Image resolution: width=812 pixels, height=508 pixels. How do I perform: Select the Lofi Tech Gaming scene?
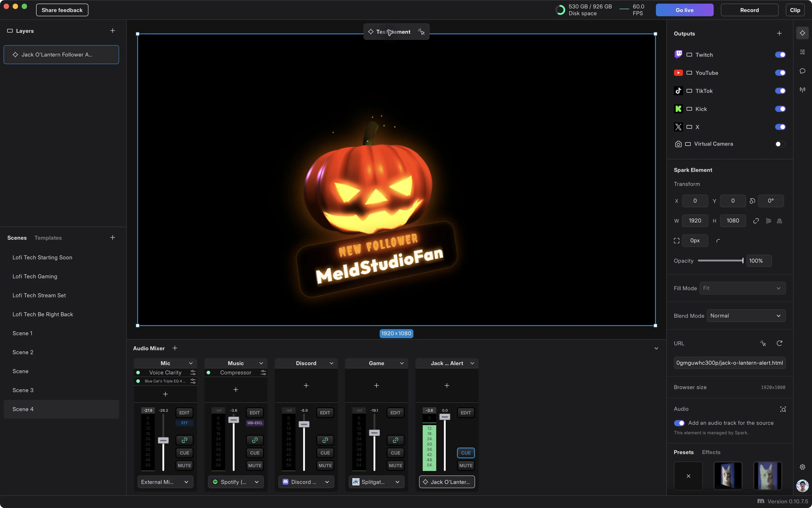click(61, 277)
